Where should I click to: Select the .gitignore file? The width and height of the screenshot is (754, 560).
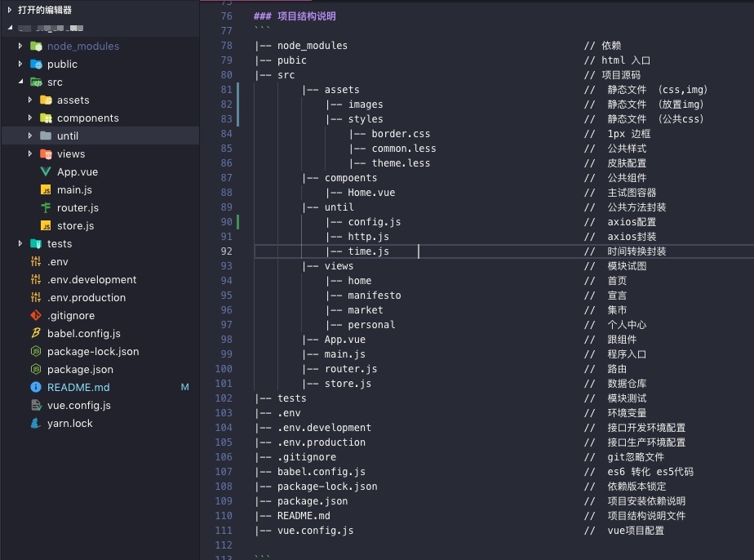click(x=71, y=316)
